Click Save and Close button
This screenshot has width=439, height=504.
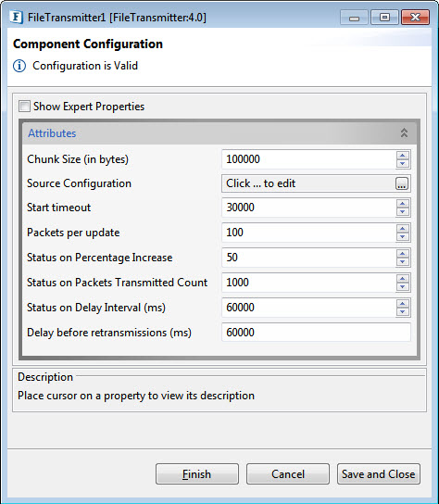coord(378,473)
